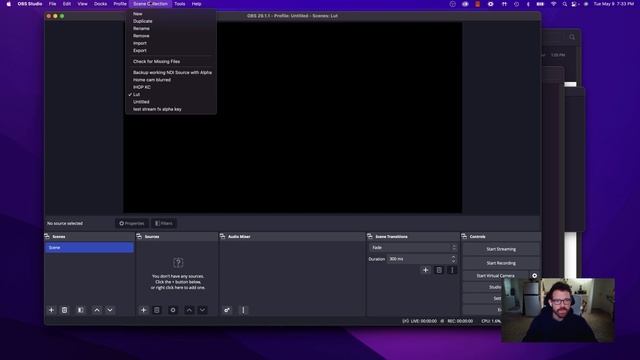Switch to Backup working NDI Source collection
Image resolution: width=640 pixels, height=360 pixels.
point(171,73)
